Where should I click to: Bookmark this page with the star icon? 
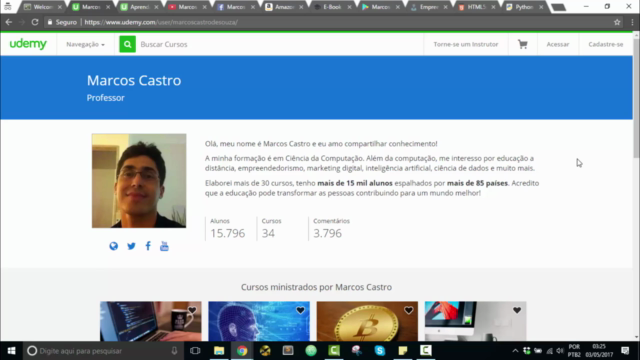pyautogui.click(x=617, y=22)
